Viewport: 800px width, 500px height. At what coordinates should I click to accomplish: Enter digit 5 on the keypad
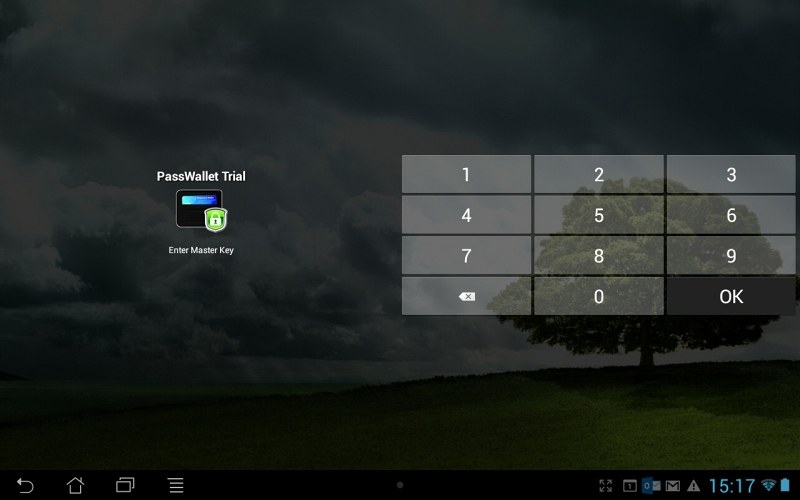pos(598,215)
